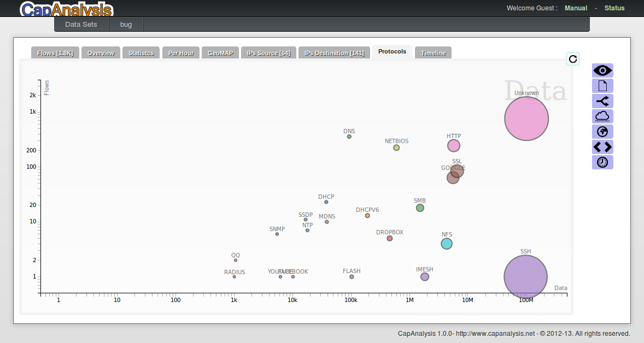
Task: Click the '2k' y-axis tick label
Action: click(33, 95)
